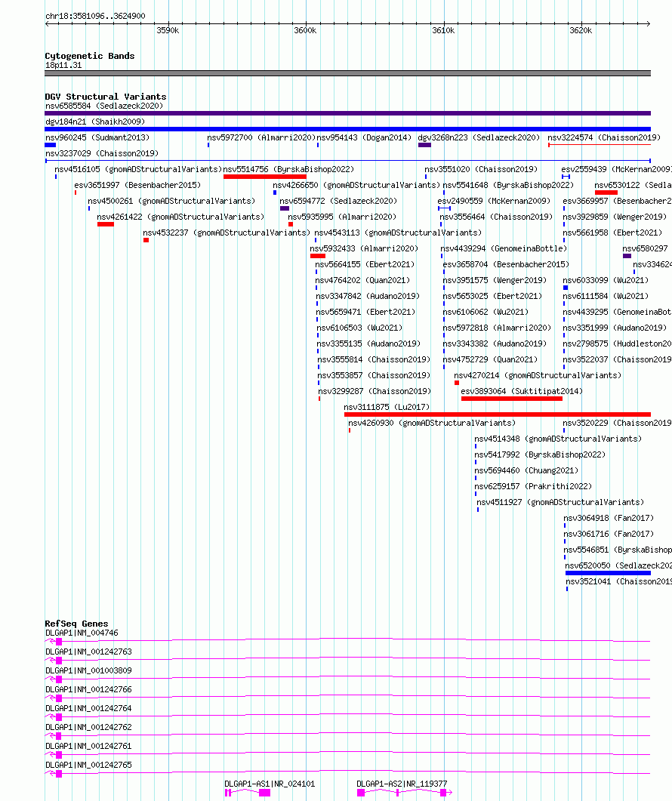672x801 pixels.
Task: Click nsv3553857 (Chaisson2019) label
Action: click(x=374, y=375)
